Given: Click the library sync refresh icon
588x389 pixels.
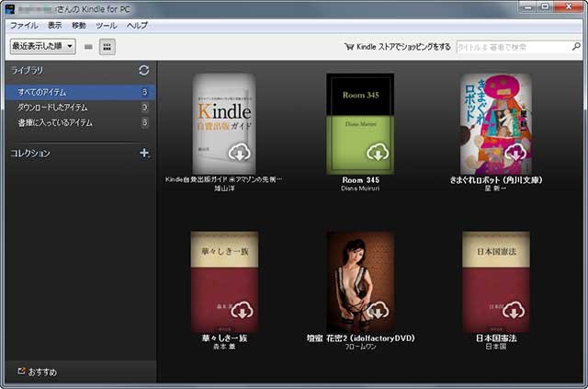Looking at the screenshot, I should pyautogui.click(x=143, y=70).
